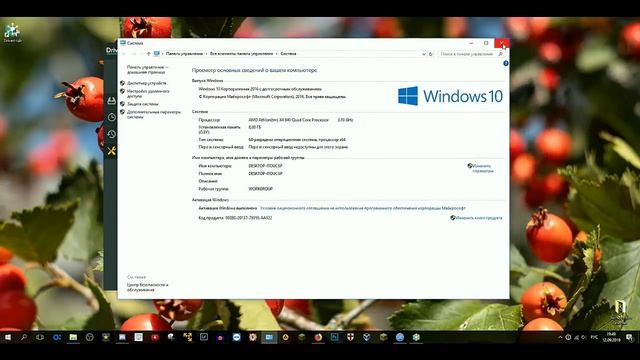Open taskbar search magnifier
Viewport: 640px width, 360px height.
click(x=24, y=337)
